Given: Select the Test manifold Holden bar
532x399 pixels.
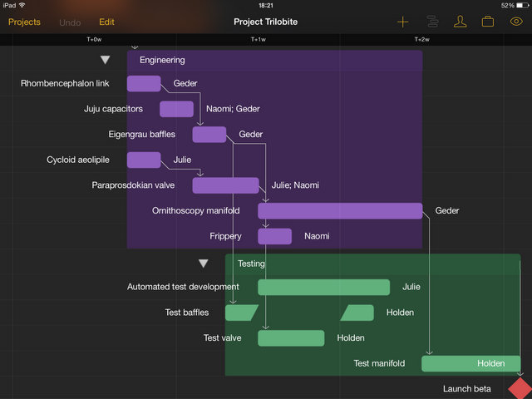Looking at the screenshot, I should pyautogui.click(x=471, y=363).
